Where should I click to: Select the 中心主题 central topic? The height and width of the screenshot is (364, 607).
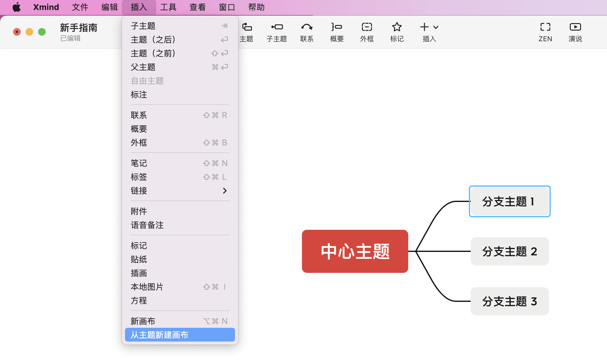click(x=355, y=251)
